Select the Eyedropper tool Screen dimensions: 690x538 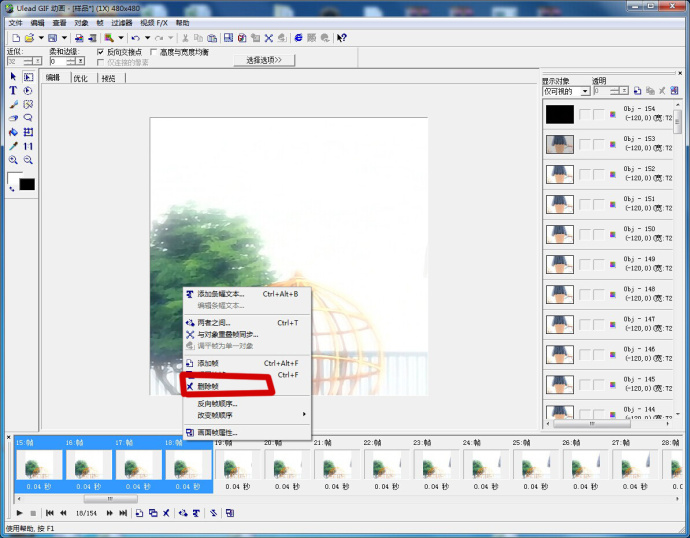point(13,146)
